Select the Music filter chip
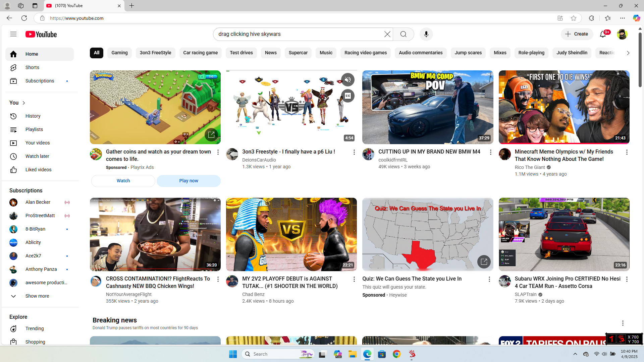This screenshot has height=362, width=644. 326,53
